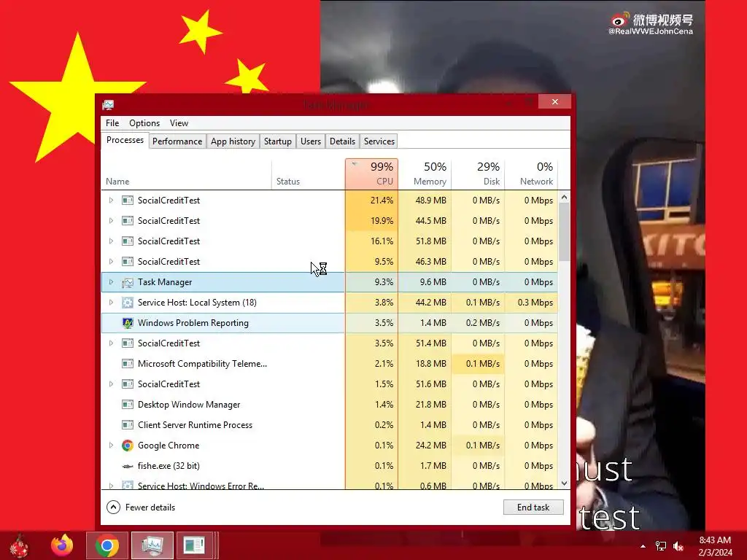Open the File menu

pos(112,122)
